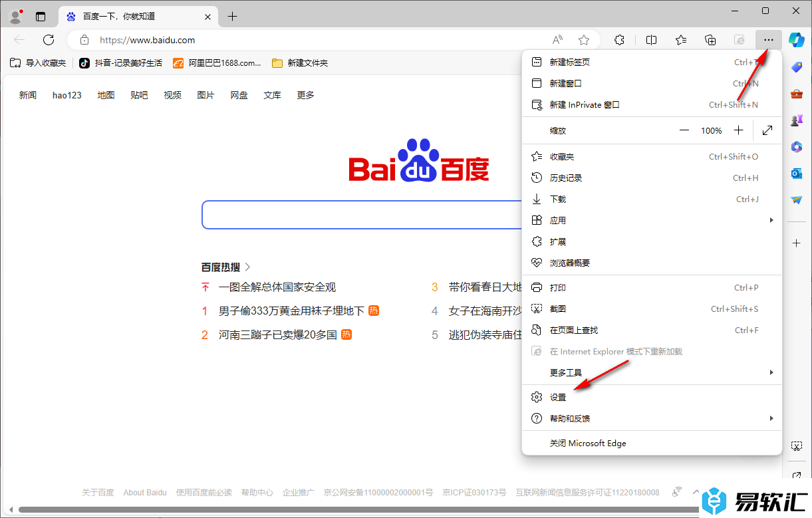Enter full screen via the expand arrows icon
Viewport: 812px width, 518px height.
tap(767, 131)
